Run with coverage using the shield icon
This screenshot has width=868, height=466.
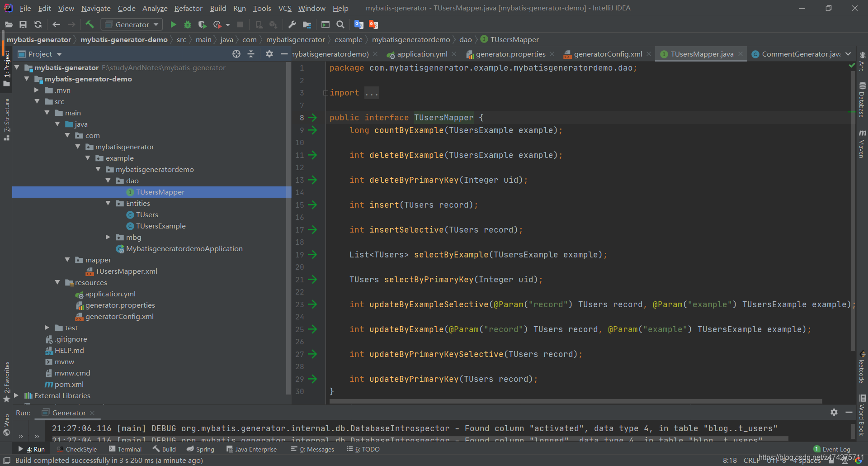point(202,24)
